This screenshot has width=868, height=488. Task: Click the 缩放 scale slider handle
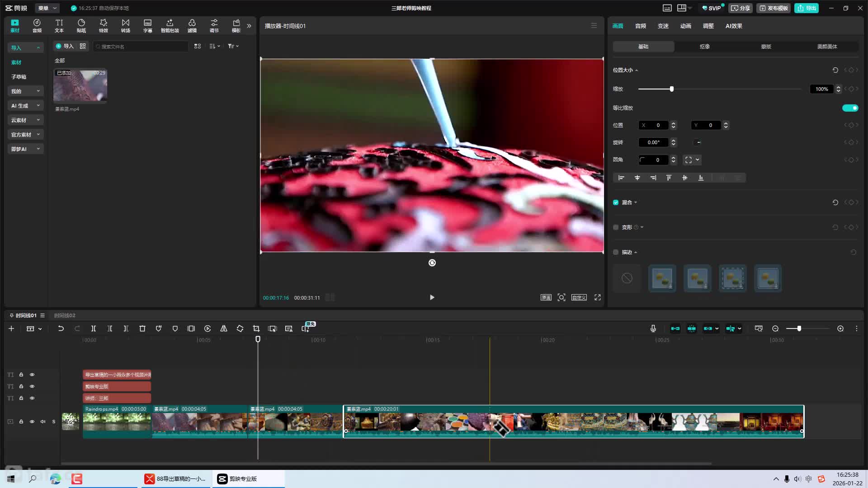click(x=672, y=89)
